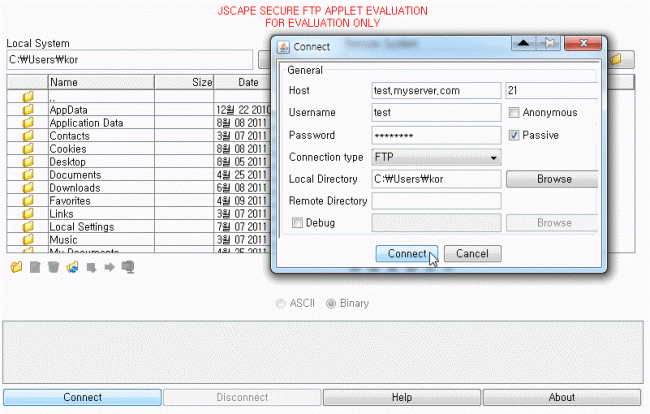Uncheck the Passive checkbox
The width and height of the screenshot is (650, 414).
click(x=515, y=135)
